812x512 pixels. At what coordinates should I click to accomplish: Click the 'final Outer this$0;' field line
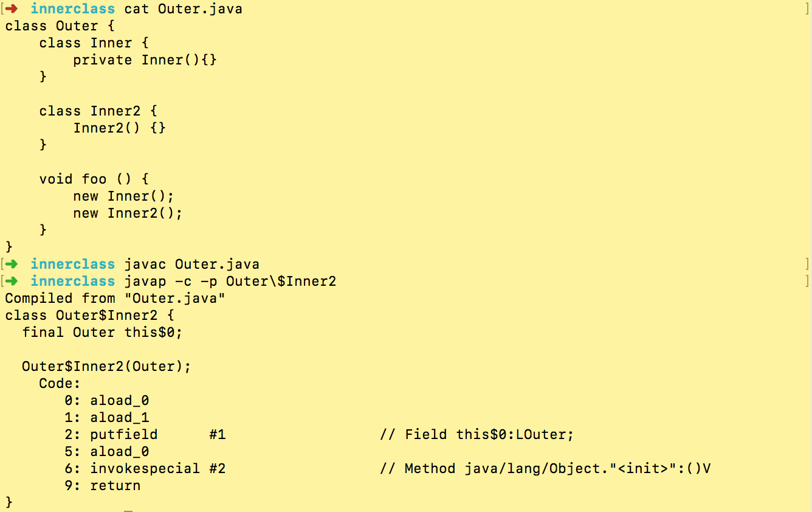point(102,332)
